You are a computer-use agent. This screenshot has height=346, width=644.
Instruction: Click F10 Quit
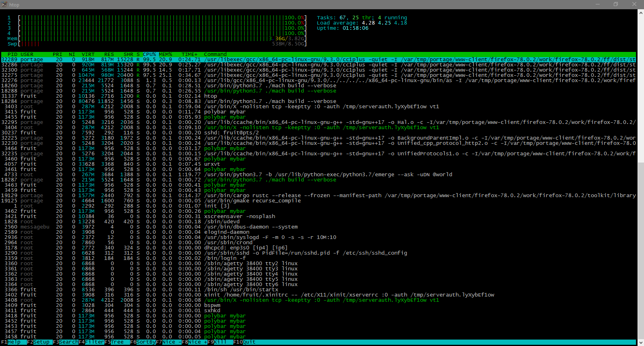pos(244,342)
